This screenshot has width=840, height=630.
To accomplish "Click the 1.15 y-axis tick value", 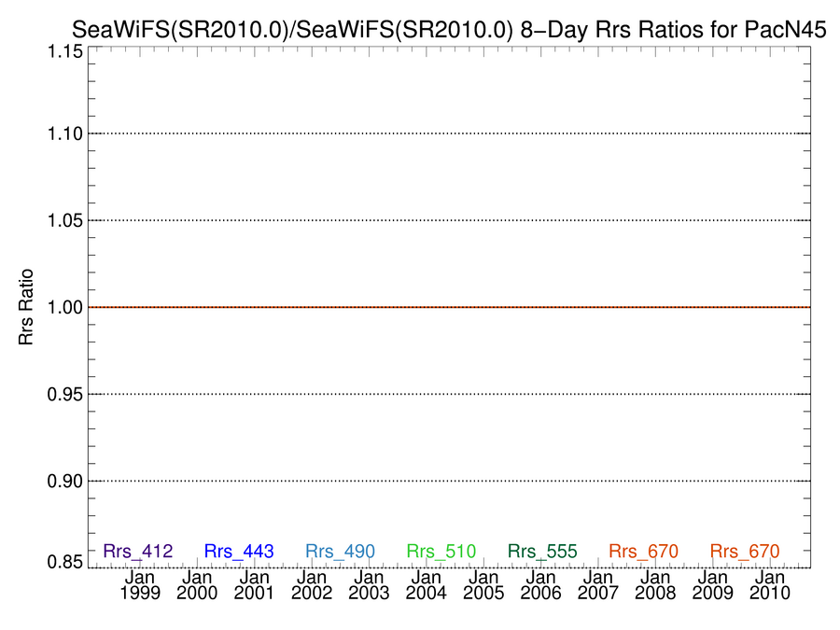I will coord(65,51).
